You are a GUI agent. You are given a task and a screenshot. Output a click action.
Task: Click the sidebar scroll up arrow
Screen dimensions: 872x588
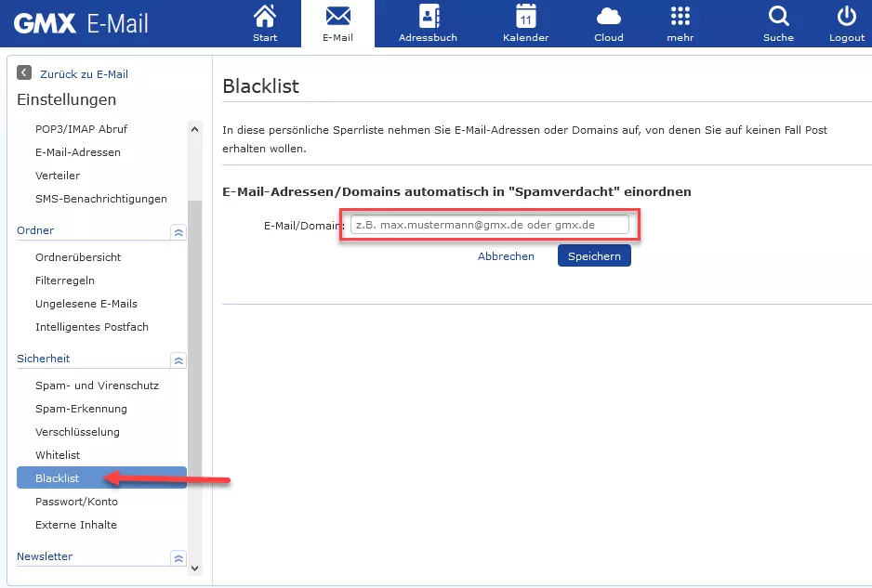[x=194, y=129]
